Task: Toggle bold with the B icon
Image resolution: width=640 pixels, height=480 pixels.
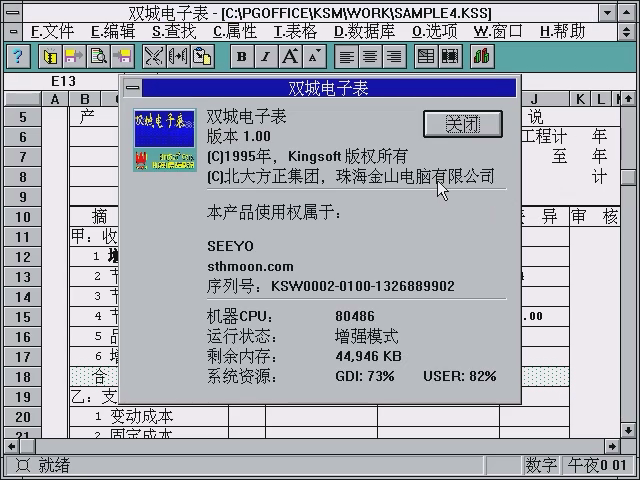Action: coord(242,56)
